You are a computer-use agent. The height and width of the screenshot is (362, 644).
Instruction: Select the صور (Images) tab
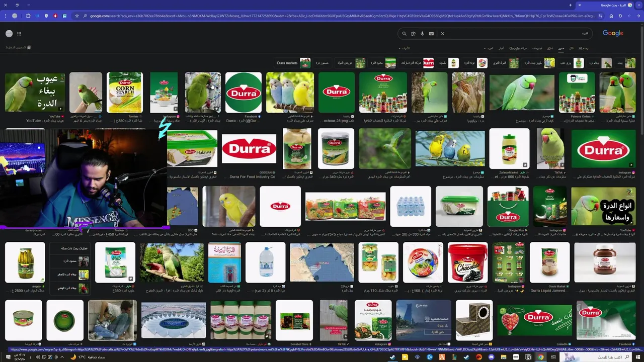[x=561, y=48]
